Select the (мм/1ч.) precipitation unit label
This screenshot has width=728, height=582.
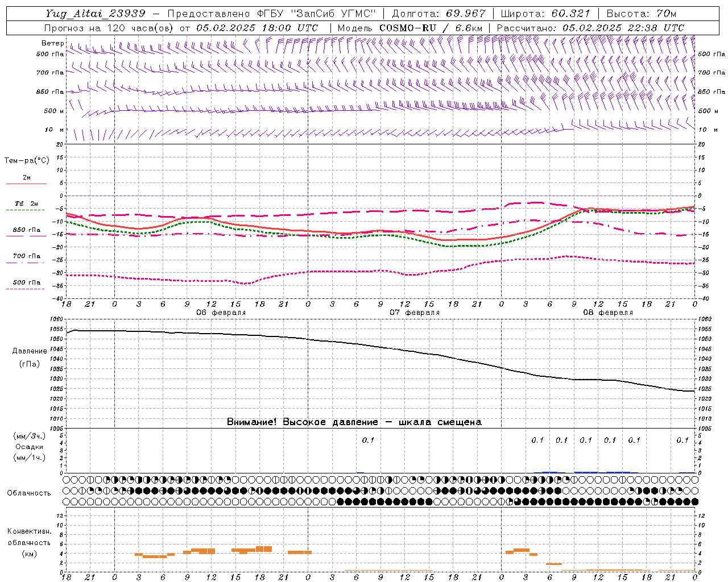pos(30,458)
